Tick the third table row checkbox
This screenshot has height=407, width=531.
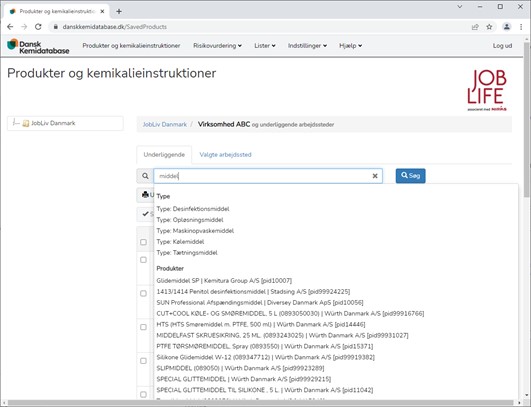coord(143,327)
